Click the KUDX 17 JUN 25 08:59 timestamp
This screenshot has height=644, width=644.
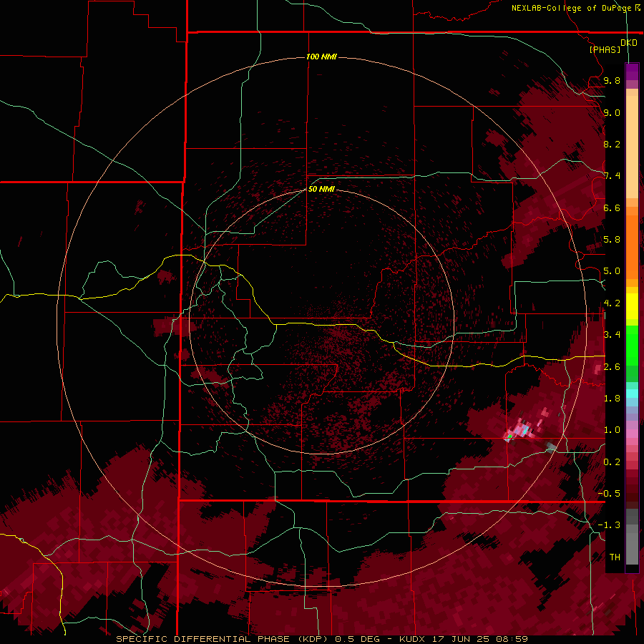click(x=463, y=639)
